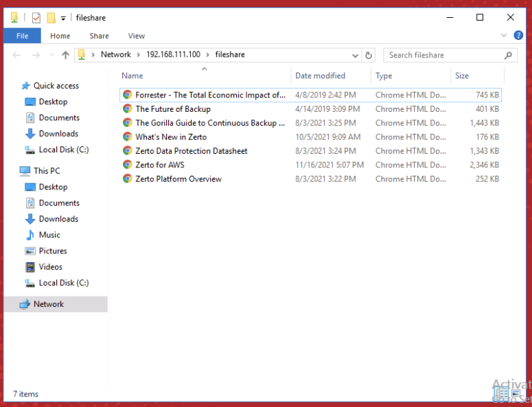This screenshot has height=407, width=532.
Task: Open the address bar history dropdown
Action: click(355, 56)
